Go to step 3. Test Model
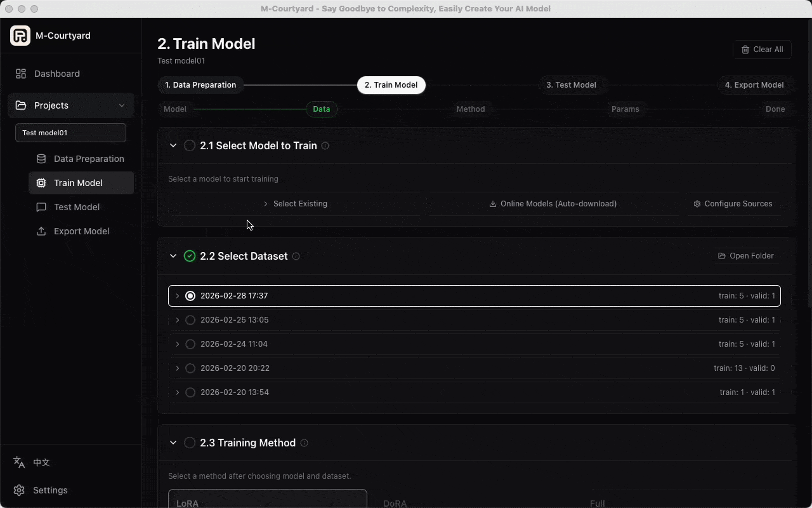Image resolution: width=812 pixels, height=508 pixels. tap(571, 85)
